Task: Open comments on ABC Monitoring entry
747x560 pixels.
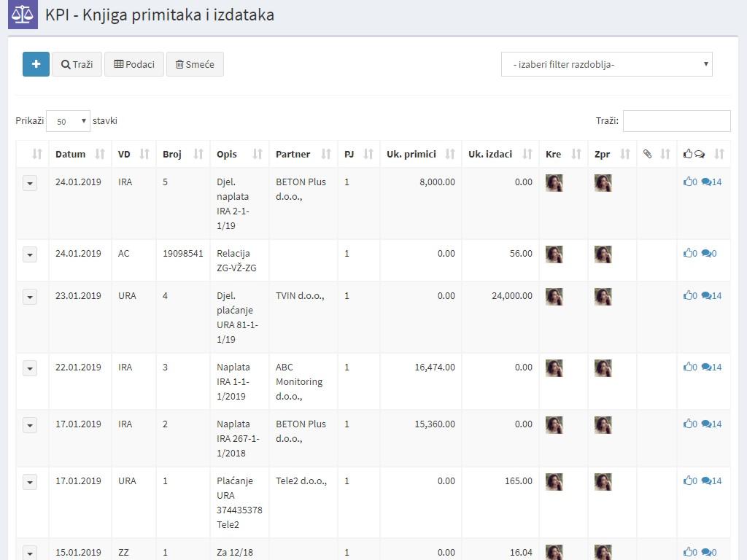Action: coord(711,367)
